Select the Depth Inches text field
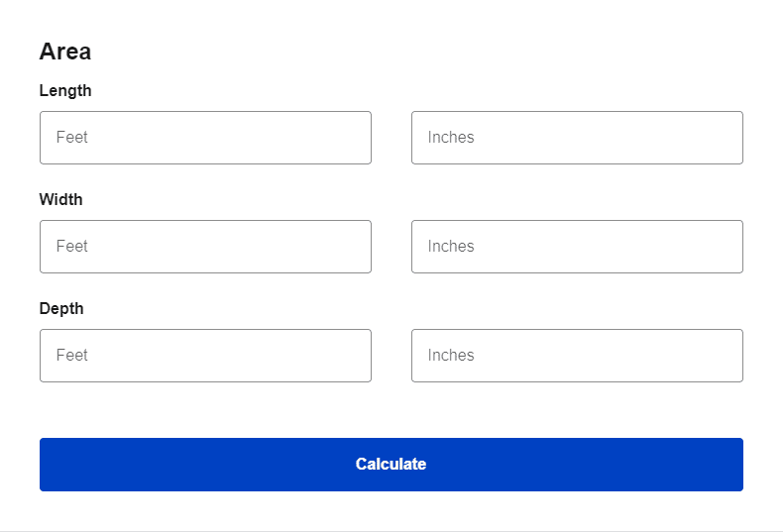The image size is (783, 532). (x=577, y=356)
